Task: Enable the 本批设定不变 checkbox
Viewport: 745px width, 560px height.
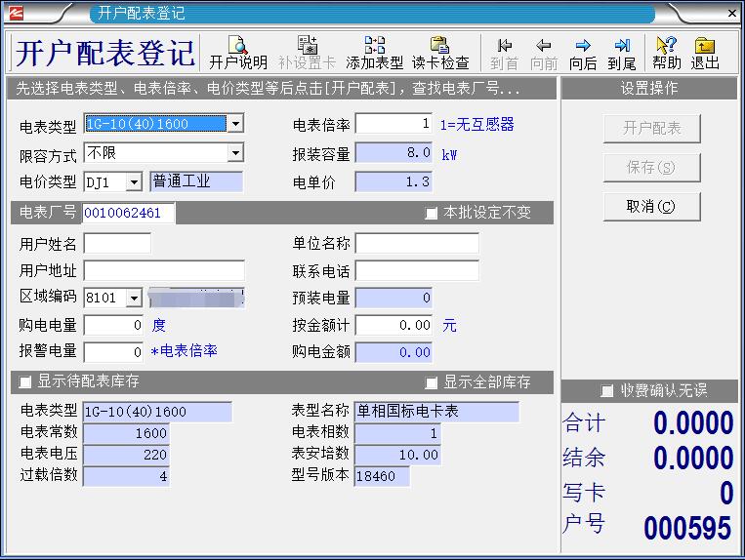Action: tap(432, 214)
